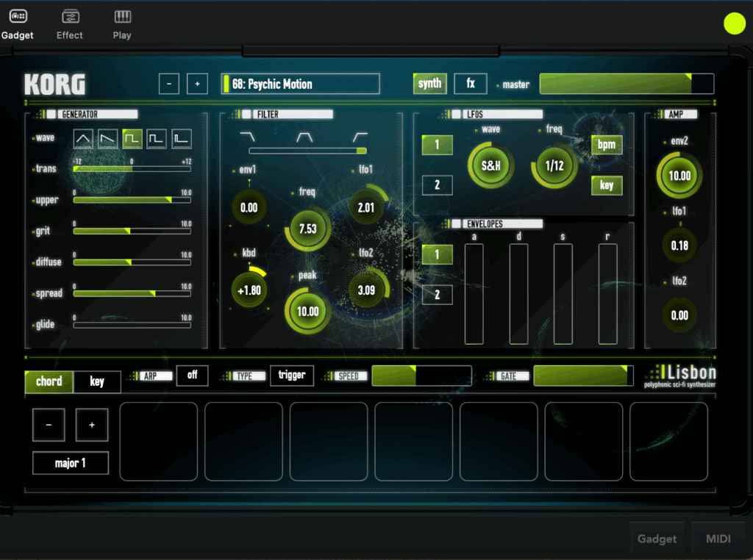
Task: Open the Effect panel icon
Action: (70, 24)
